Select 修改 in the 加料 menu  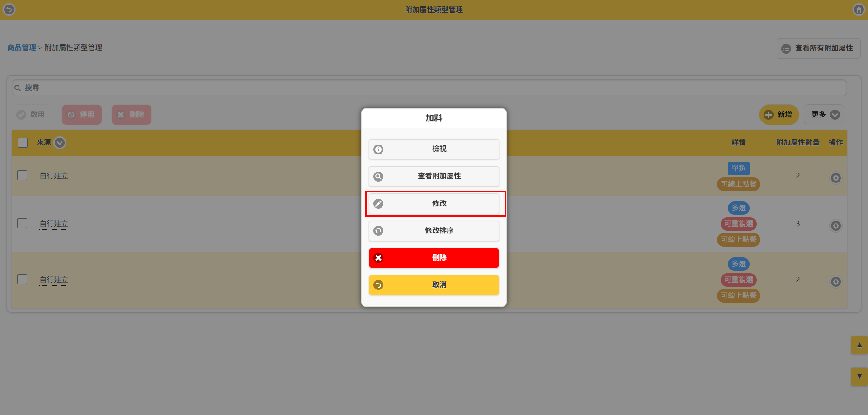(434, 204)
